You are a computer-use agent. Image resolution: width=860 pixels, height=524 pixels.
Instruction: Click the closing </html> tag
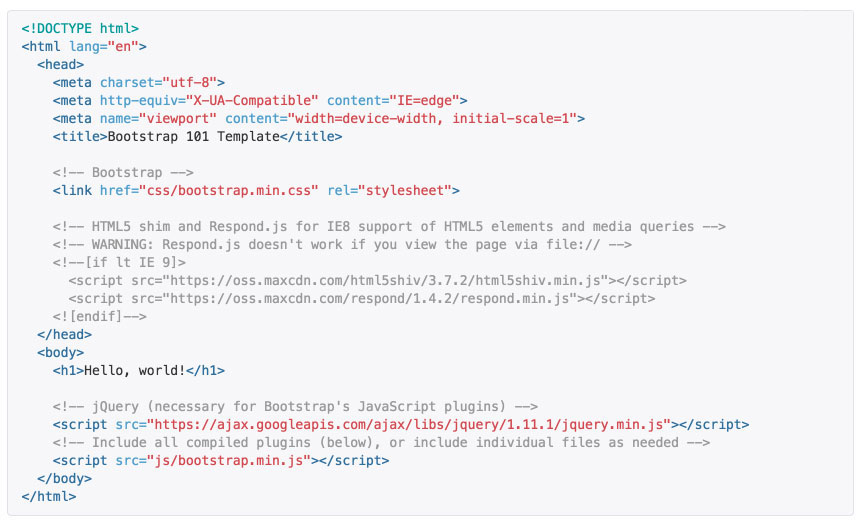[49, 496]
